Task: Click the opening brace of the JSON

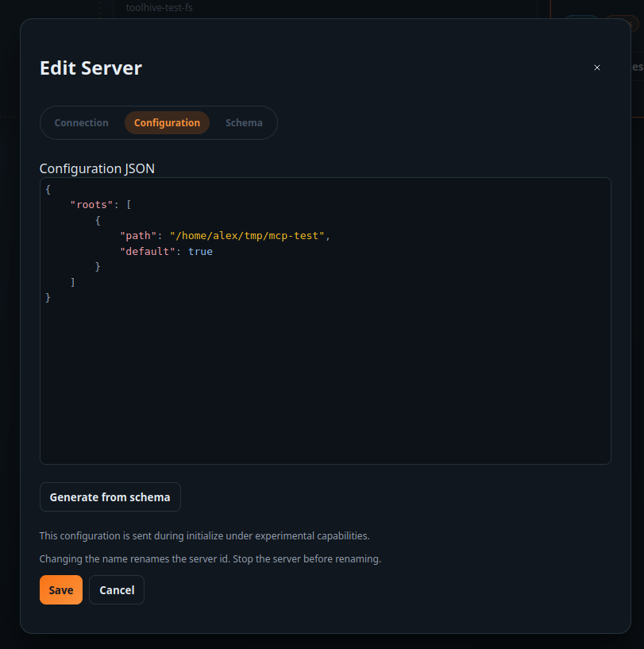Action: (48, 189)
